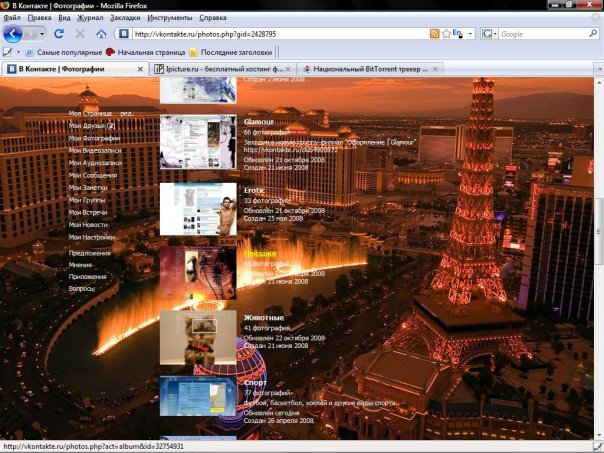Open the Животные album dog thumbnail
Screen dimensions: 604x453
coord(198,337)
